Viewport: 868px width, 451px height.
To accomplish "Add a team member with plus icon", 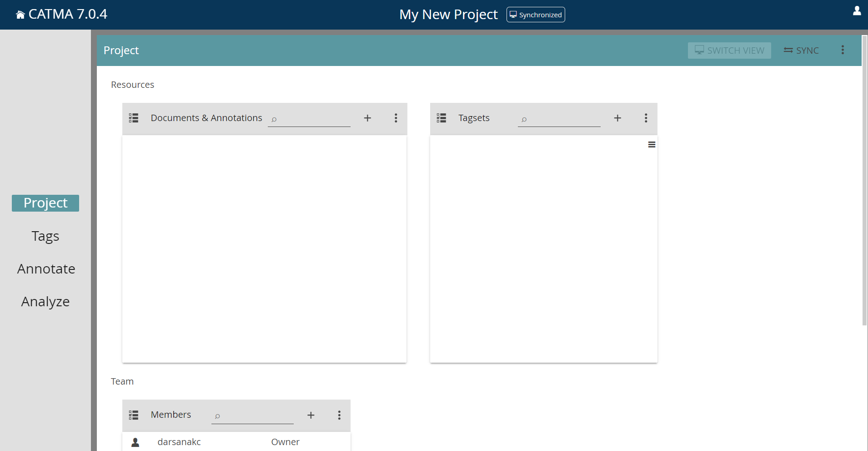I will 311,415.
